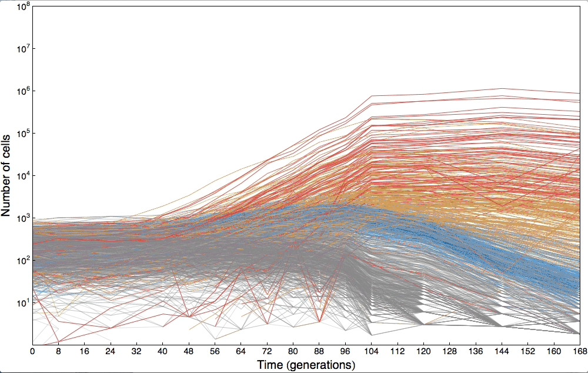Select the 10^7 y-axis tick label
This screenshot has width=588, height=373.
[22, 50]
